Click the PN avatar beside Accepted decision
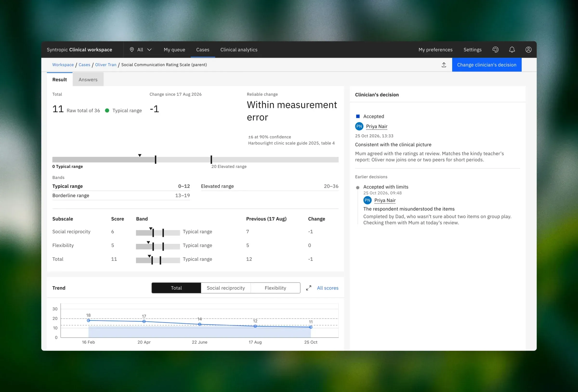 [x=359, y=126]
